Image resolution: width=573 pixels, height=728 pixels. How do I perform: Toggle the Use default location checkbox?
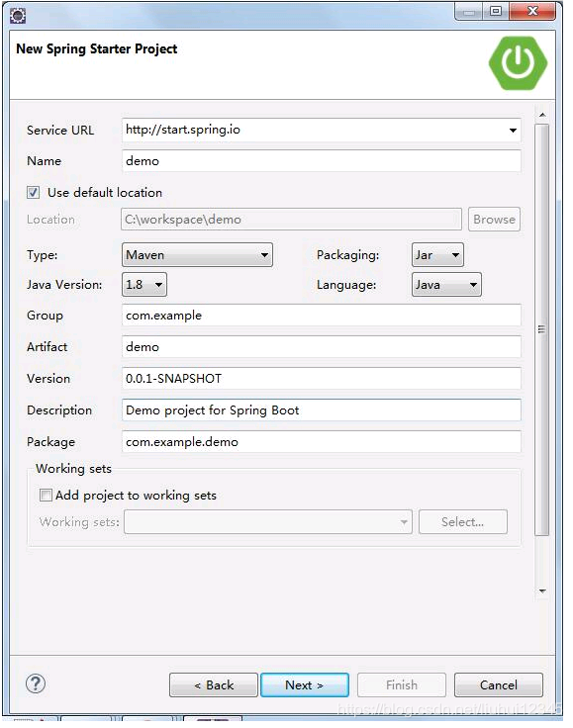(33, 192)
